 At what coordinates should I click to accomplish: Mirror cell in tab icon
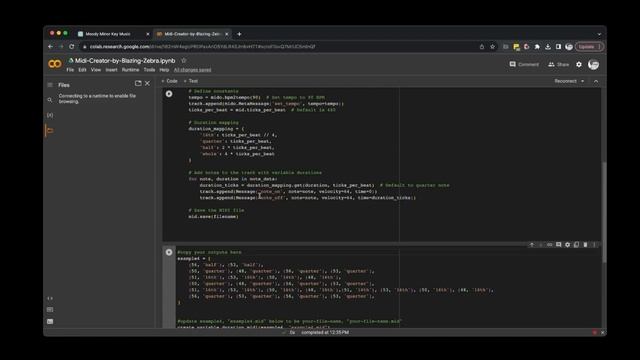tap(576, 245)
